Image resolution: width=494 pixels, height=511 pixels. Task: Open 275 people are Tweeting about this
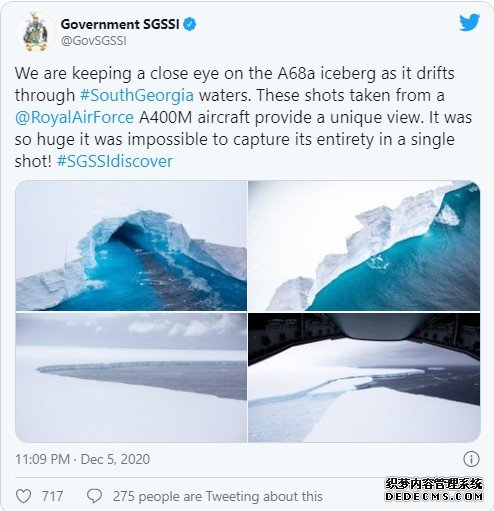pyautogui.click(x=218, y=496)
